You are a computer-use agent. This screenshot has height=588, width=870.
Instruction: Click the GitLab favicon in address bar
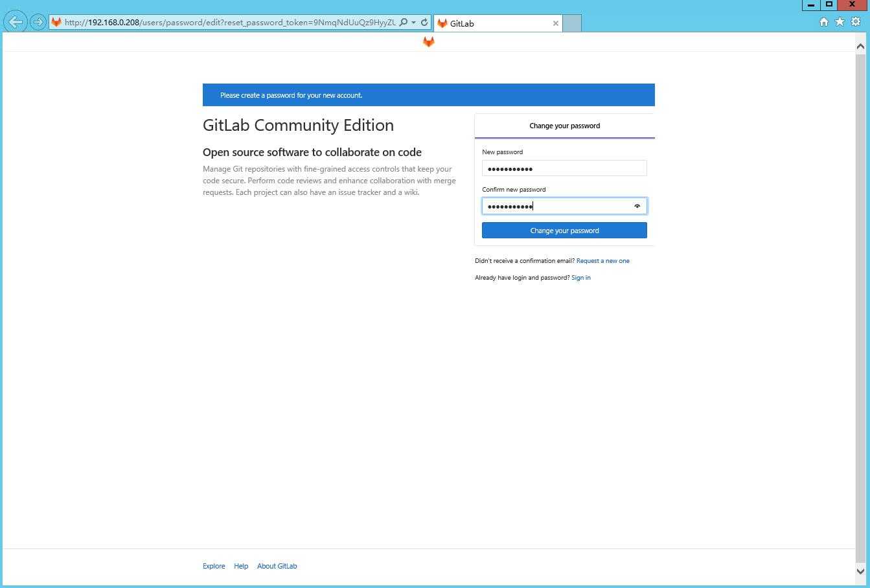pyautogui.click(x=56, y=22)
